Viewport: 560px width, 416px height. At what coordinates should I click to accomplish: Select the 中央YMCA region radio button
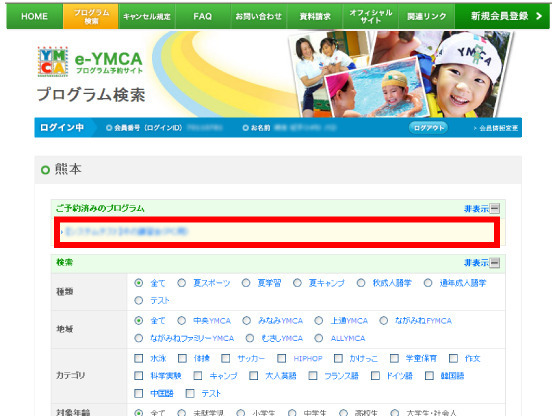tap(181, 320)
